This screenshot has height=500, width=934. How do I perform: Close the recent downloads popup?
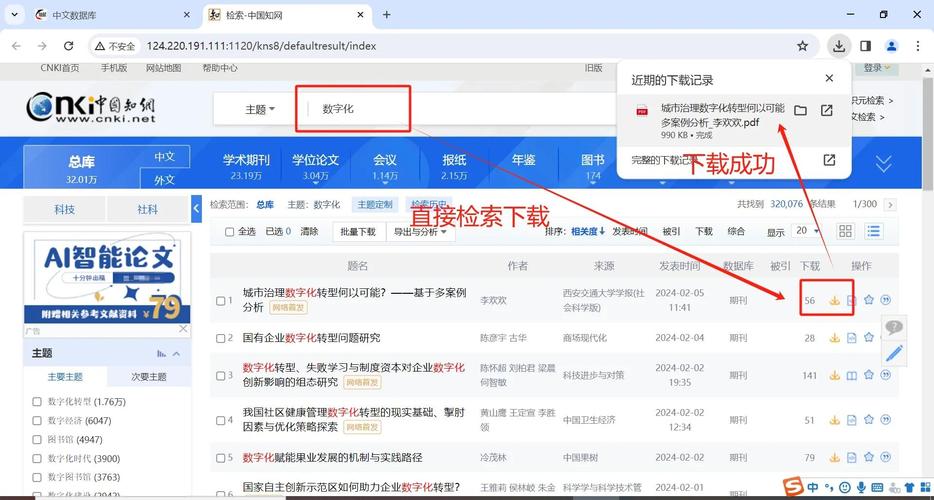(x=829, y=78)
